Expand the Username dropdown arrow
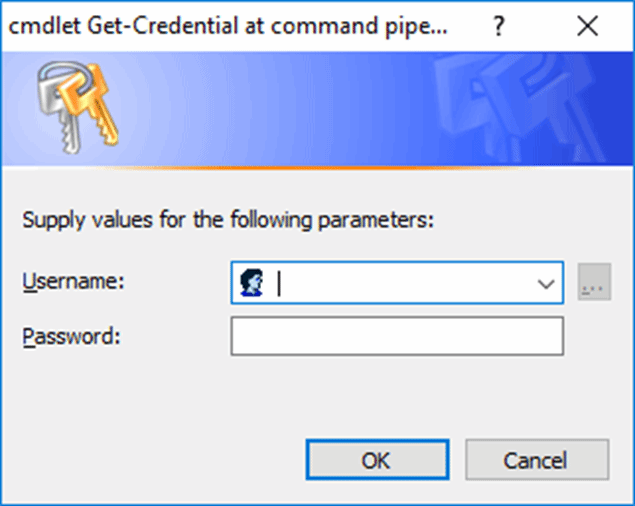635x506 pixels. point(546,284)
